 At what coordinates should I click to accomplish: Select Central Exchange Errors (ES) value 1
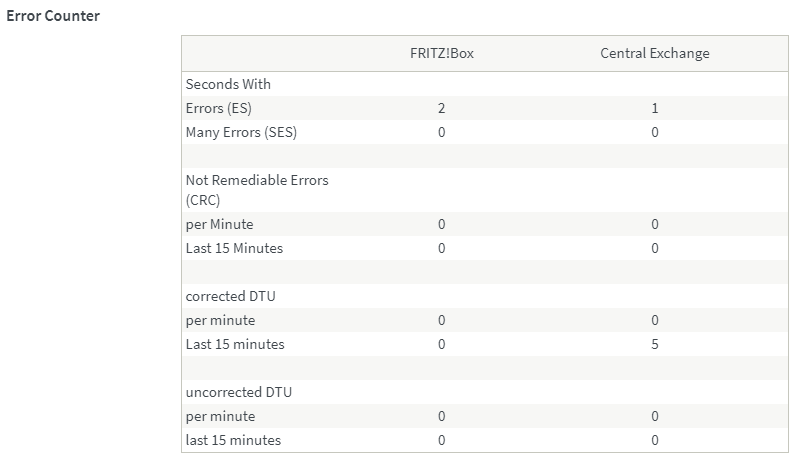(655, 108)
